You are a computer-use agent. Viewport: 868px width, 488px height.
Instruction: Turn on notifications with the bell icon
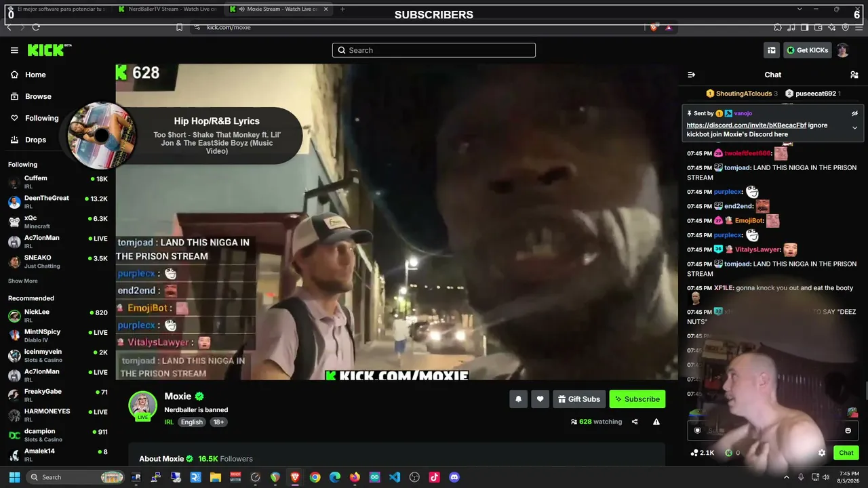click(x=518, y=399)
